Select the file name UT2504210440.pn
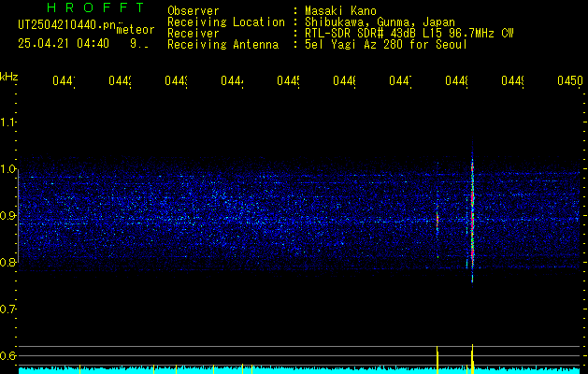Screen dimensions: 588x374 coord(66,25)
